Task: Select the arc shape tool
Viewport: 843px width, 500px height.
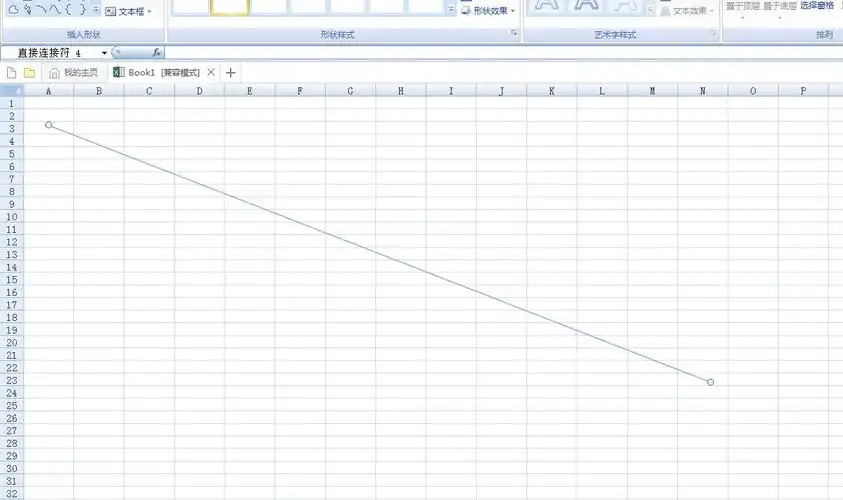Action: [41, 9]
